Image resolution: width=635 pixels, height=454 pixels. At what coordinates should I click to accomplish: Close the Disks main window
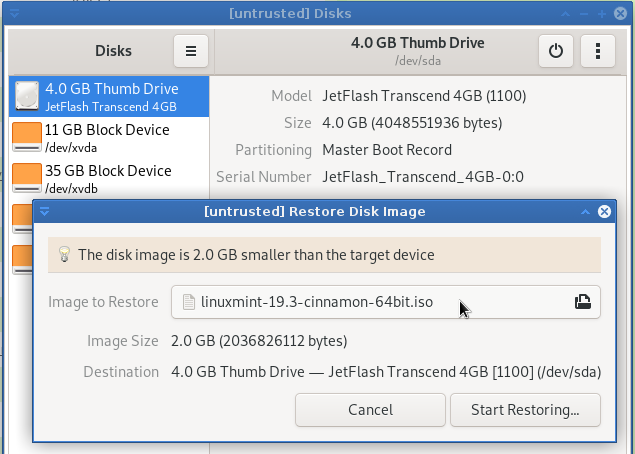(x=620, y=14)
